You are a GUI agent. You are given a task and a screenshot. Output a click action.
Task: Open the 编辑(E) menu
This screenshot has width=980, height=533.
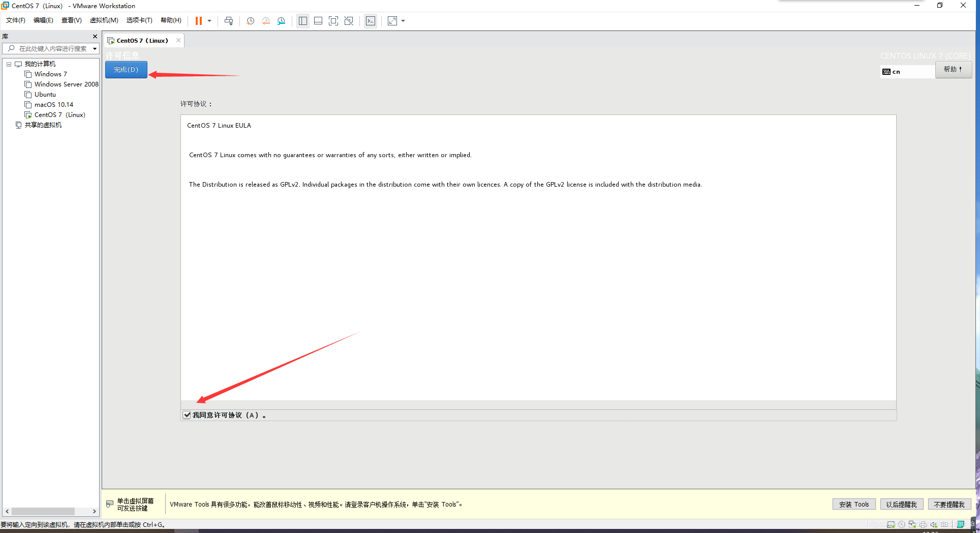coord(43,20)
